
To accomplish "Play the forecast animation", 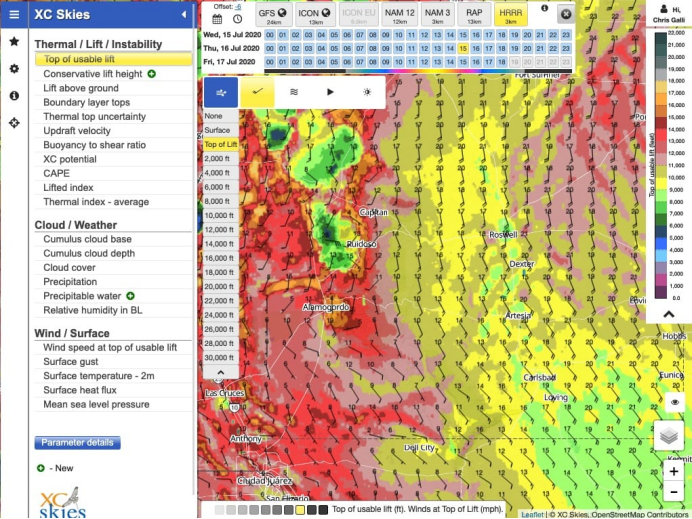I will point(330,92).
